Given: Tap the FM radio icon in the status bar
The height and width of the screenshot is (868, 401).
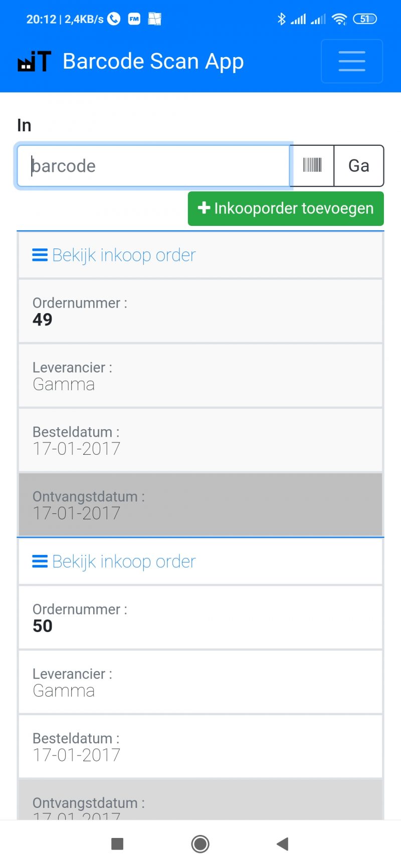Looking at the screenshot, I should pyautogui.click(x=133, y=19).
